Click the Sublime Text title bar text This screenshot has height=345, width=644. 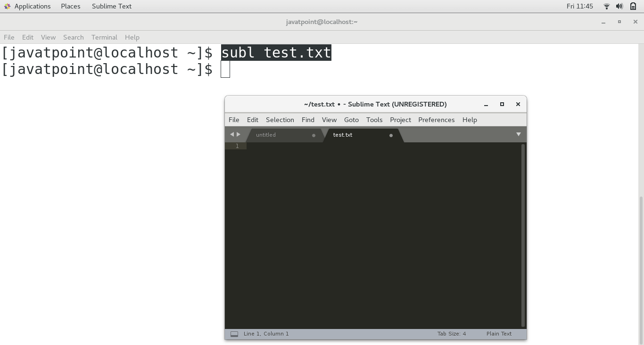click(x=375, y=104)
